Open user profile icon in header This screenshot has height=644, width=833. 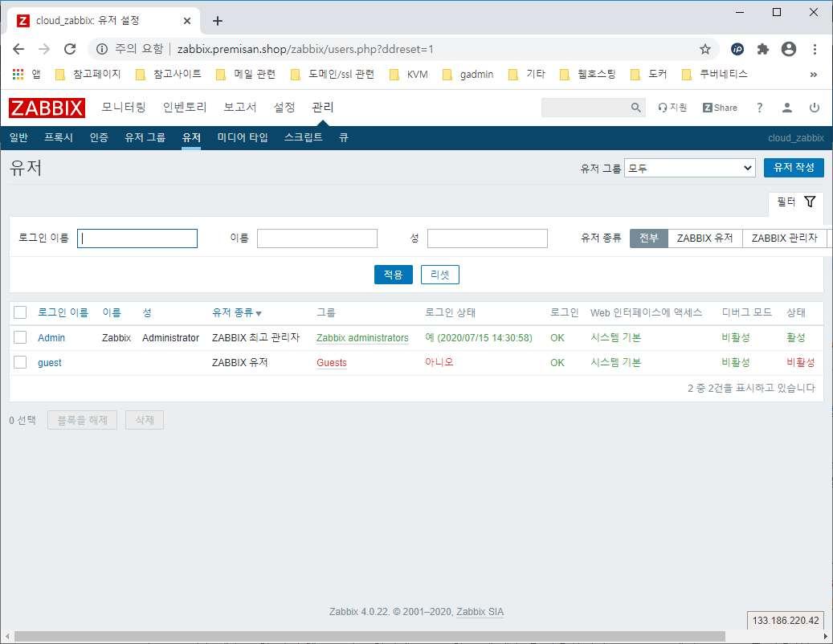coord(786,108)
